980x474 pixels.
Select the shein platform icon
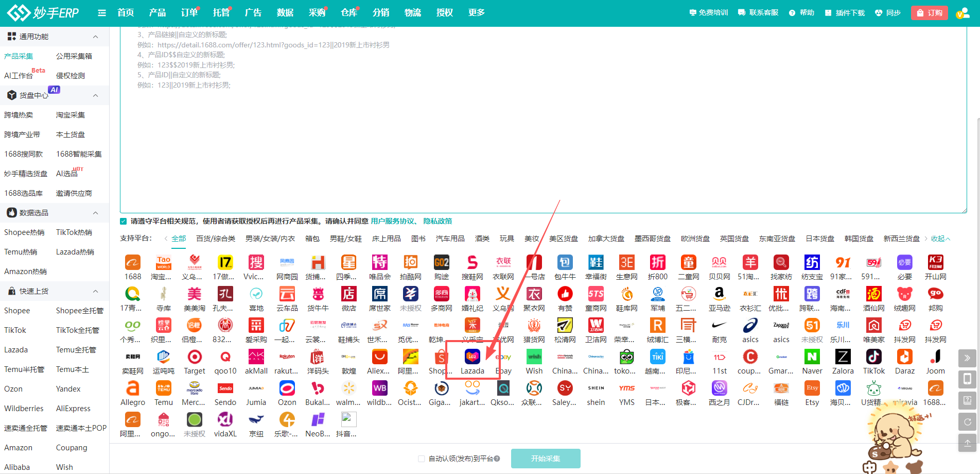tap(596, 388)
